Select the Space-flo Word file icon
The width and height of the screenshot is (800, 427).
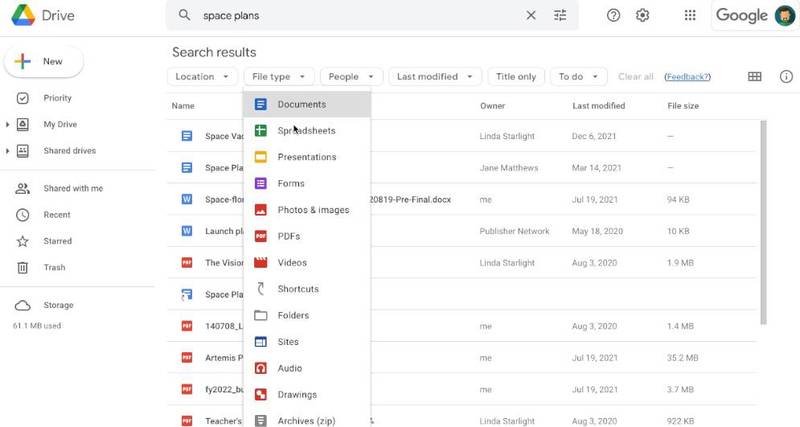pyautogui.click(x=187, y=199)
